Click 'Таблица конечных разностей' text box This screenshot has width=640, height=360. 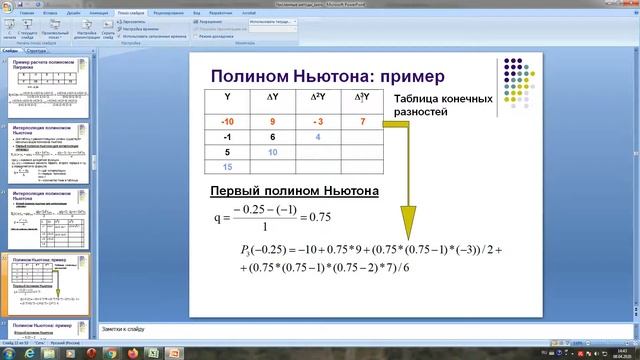click(443, 105)
